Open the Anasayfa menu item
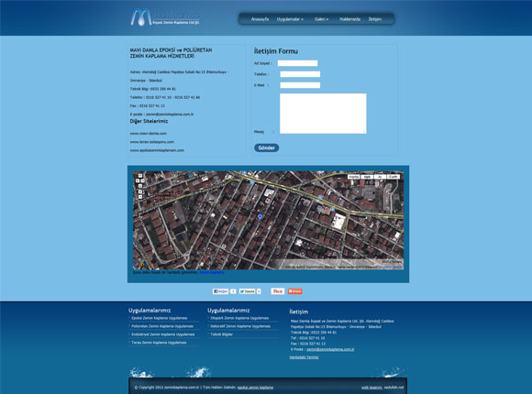The width and height of the screenshot is (532, 394). 260,19
